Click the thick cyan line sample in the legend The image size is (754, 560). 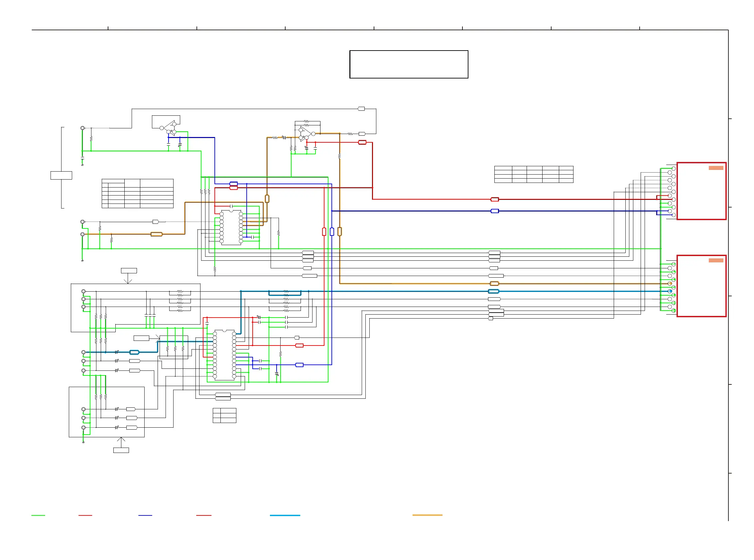[285, 515]
